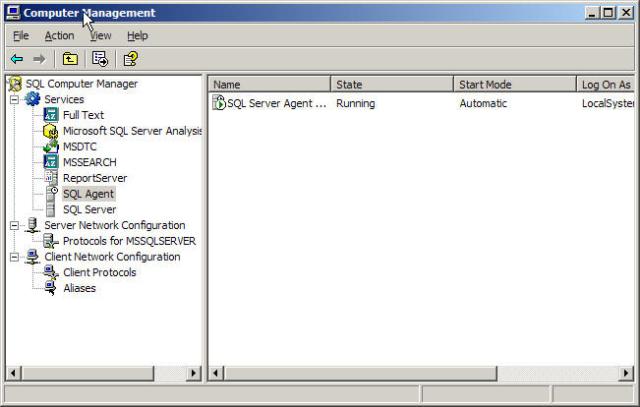Select the MSDTC label in the tree
The height and width of the screenshot is (407, 640).
click(x=80, y=147)
